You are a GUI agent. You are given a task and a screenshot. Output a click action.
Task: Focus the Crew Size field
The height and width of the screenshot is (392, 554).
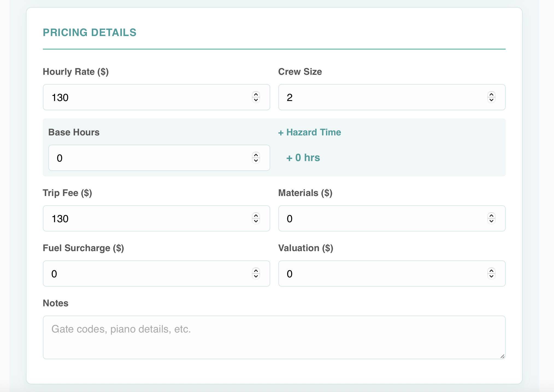pyautogui.click(x=382, y=97)
